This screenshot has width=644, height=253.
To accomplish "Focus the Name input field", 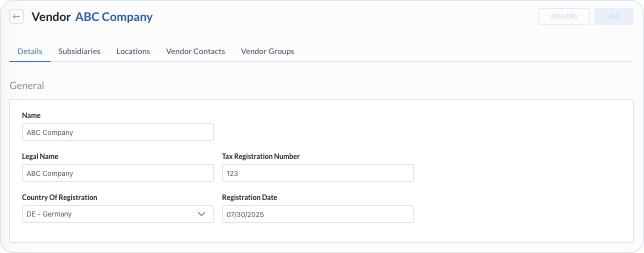I will [118, 132].
